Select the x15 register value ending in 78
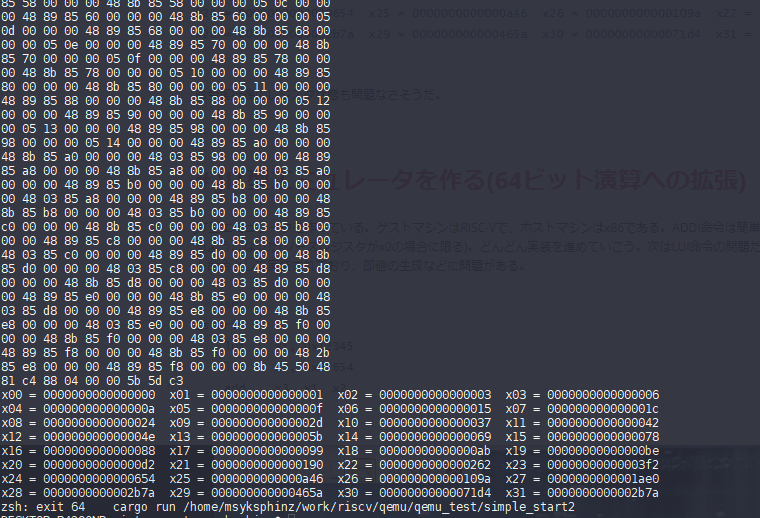 (x=603, y=437)
